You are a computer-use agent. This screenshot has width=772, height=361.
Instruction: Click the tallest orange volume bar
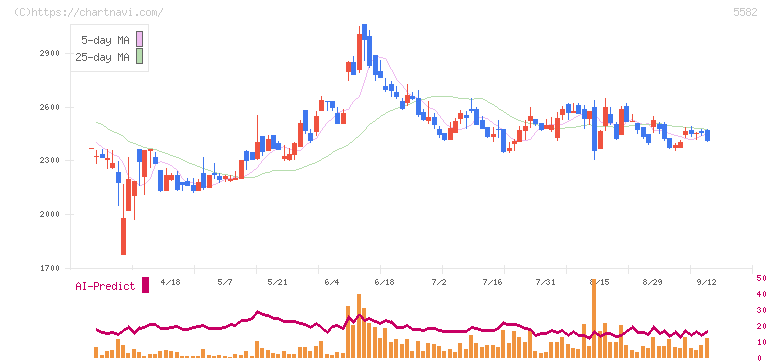pyautogui.click(x=594, y=318)
